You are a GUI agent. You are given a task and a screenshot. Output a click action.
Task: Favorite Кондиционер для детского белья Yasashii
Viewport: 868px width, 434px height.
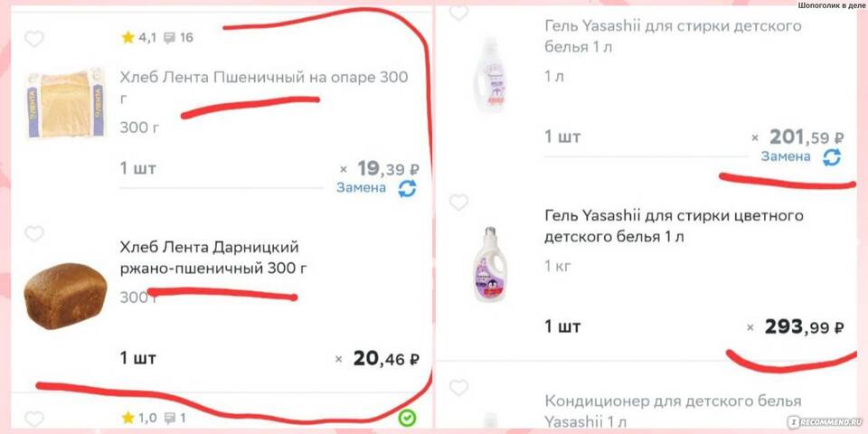[458, 388]
